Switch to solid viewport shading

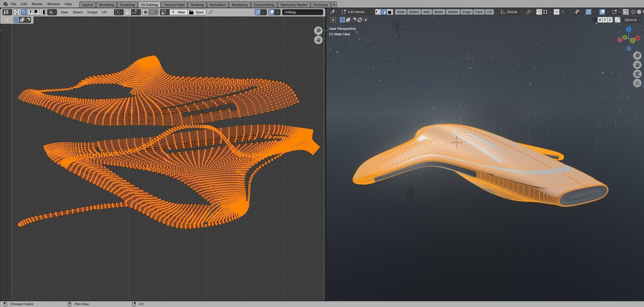tap(639, 12)
